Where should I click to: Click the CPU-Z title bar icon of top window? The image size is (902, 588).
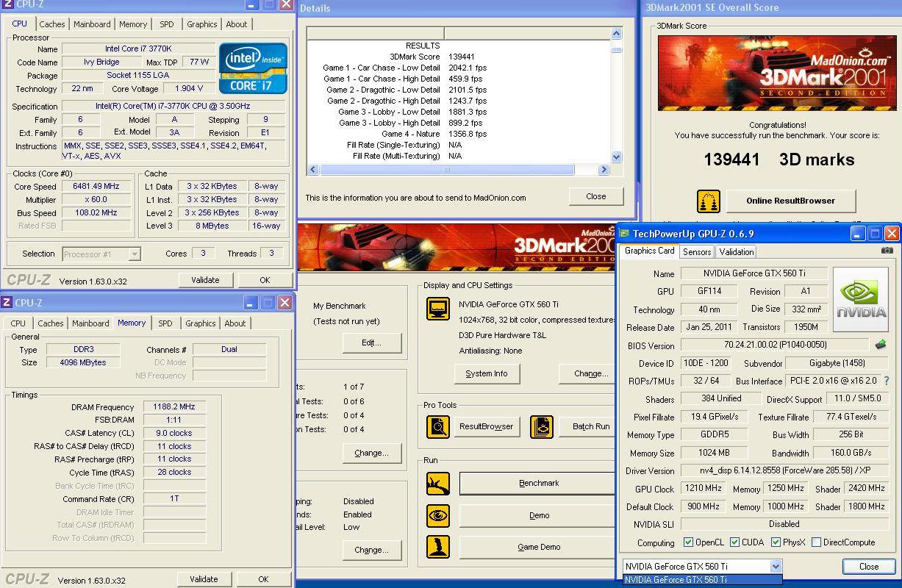pos(7,4)
